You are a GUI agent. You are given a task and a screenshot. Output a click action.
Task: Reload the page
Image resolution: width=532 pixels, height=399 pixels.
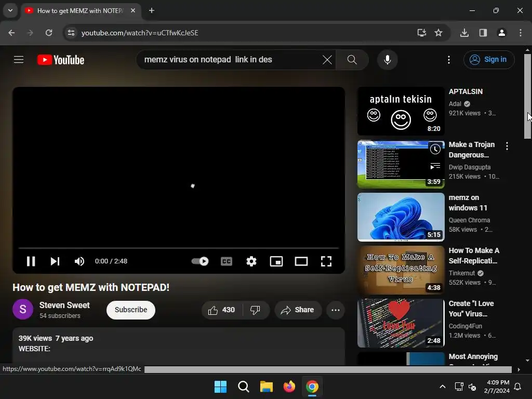click(49, 33)
